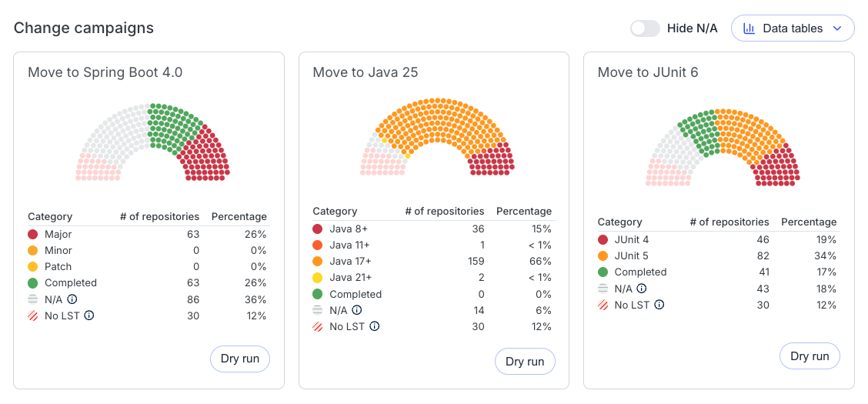Click the red Java 8+ swatch
The height and width of the screenshot is (404, 868).
pyautogui.click(x=318, y=229)
